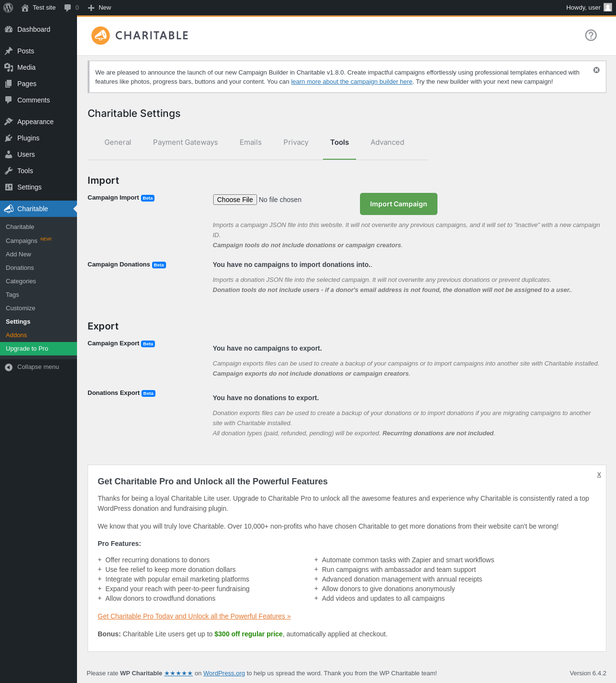This screenshot has width=616, height=683.
Task: Click the Media icon in sidebar
Action: [x=9, y=67]
